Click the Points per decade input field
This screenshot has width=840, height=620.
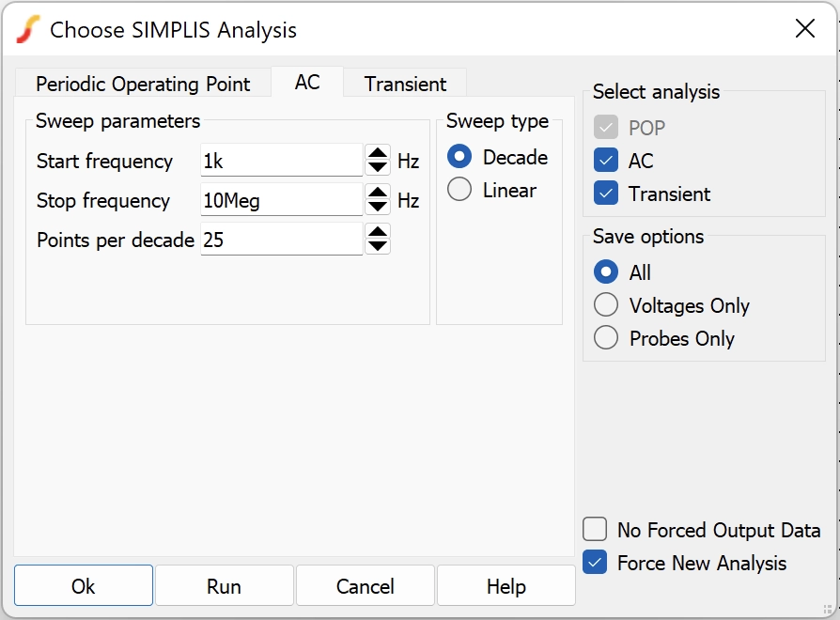point(282,240)
